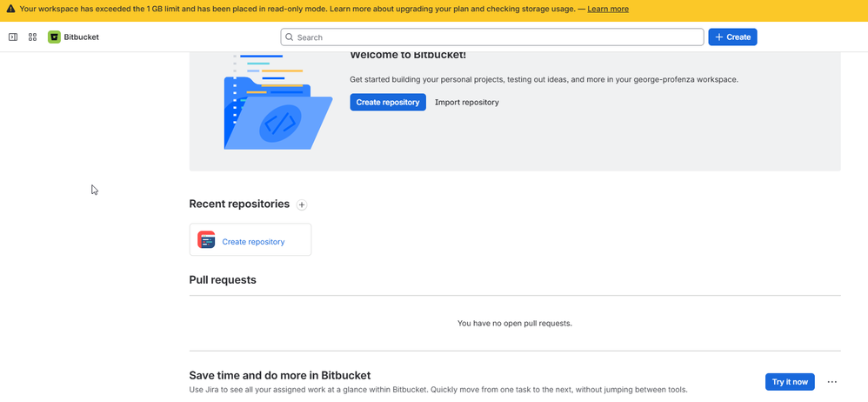The image size is (868, 402).
Task: Click the red repository icon in the card
Action: 206,239
